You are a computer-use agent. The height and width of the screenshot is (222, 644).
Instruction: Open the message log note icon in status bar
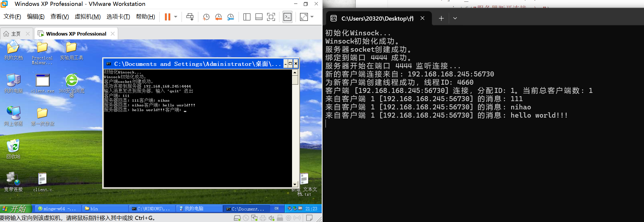[309, 218]
